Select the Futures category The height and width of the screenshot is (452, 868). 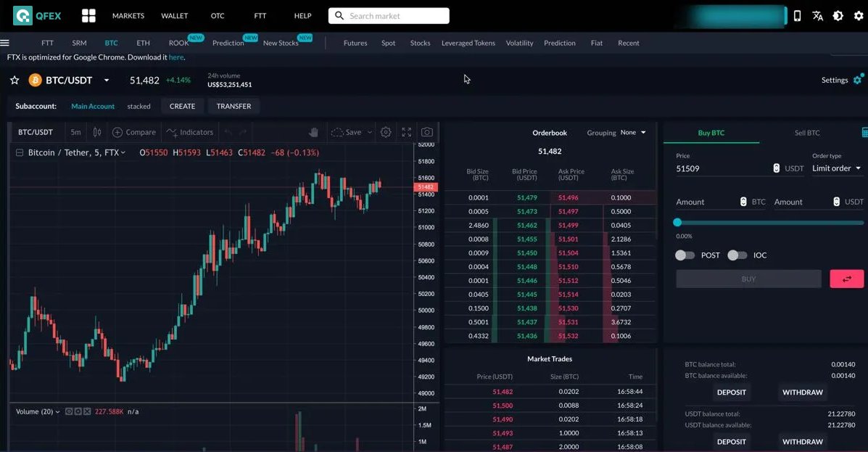(x=355, y=43)
